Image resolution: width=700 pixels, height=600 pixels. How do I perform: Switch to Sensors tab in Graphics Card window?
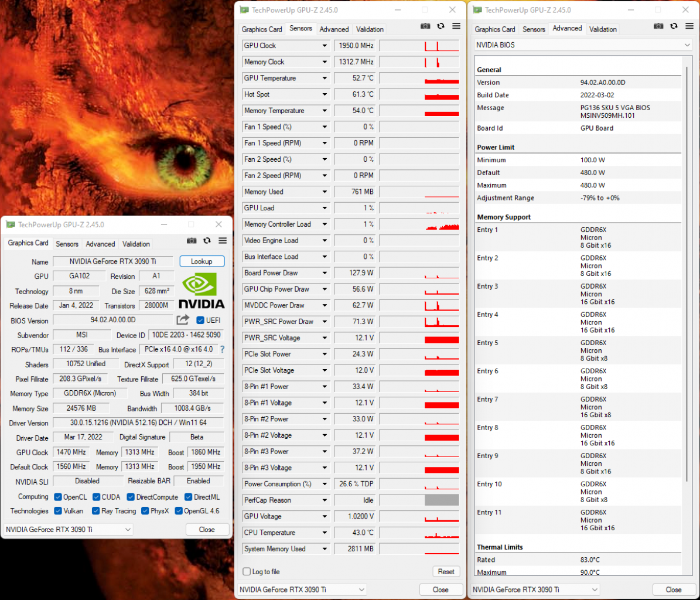(x=67, y=244)
